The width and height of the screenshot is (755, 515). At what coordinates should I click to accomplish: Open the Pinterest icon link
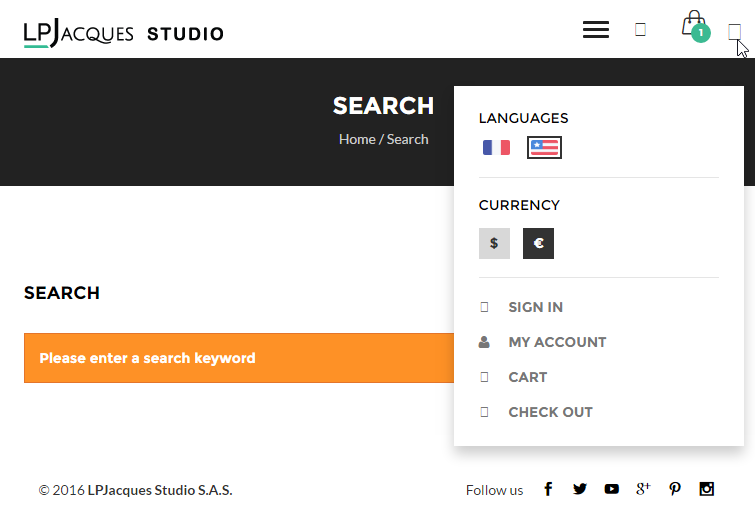675,489
